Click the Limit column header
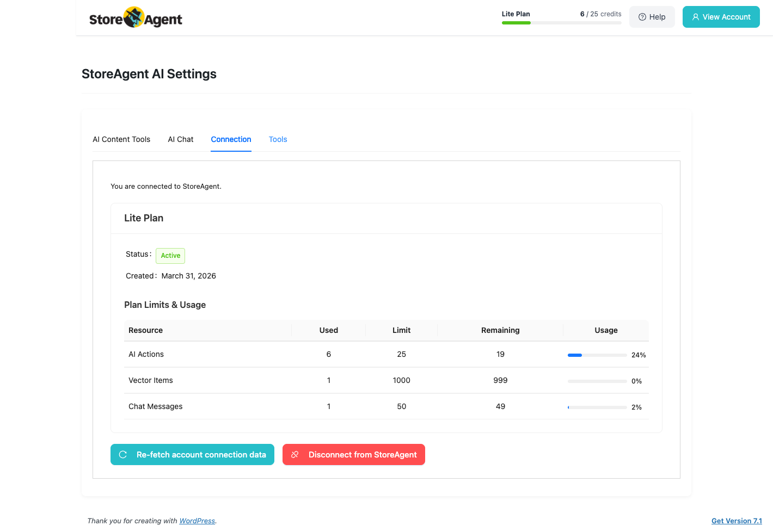The height and width of the screenshot is (532, 773). tap(402, 330)
